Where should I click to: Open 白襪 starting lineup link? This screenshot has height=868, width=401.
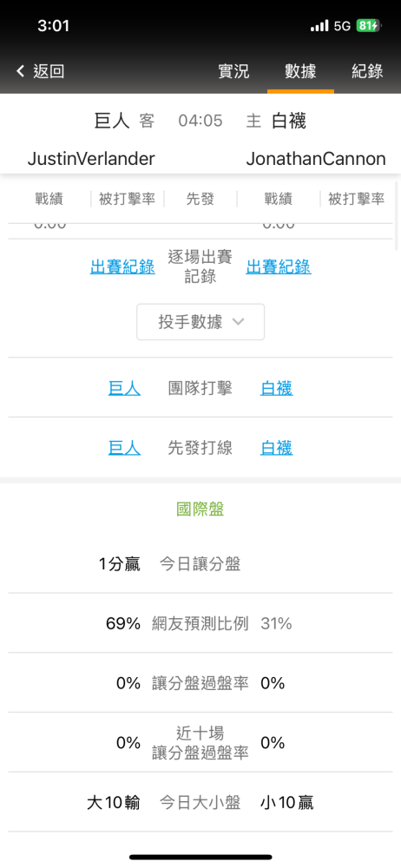(276, 447)
